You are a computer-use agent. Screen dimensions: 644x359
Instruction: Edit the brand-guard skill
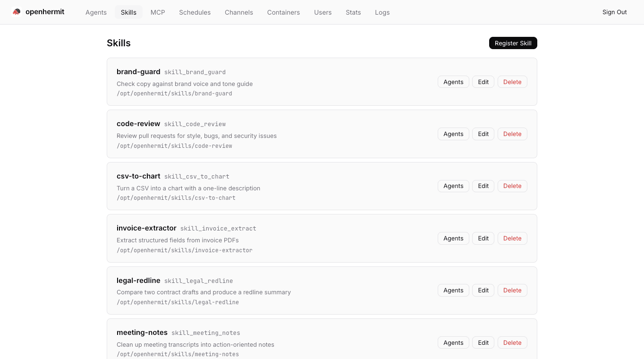483,82
